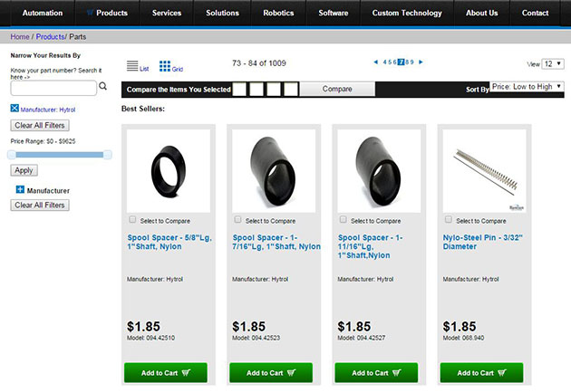Go to next page arrow
This screenshot has height=392, width=571.
(x=421, y=62)
